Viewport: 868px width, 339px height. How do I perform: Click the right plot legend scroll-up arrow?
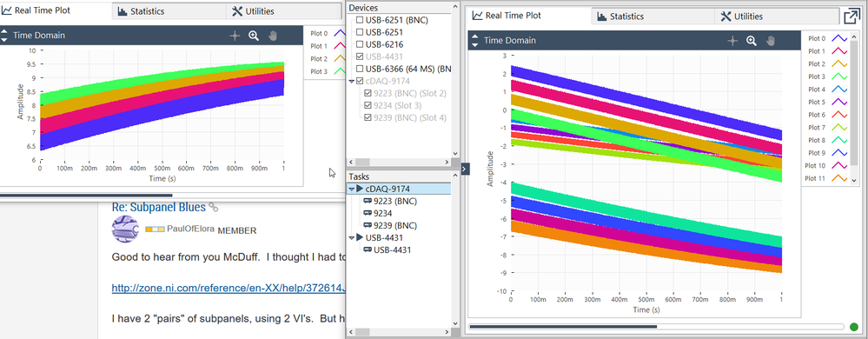click(x=853, y=37)
